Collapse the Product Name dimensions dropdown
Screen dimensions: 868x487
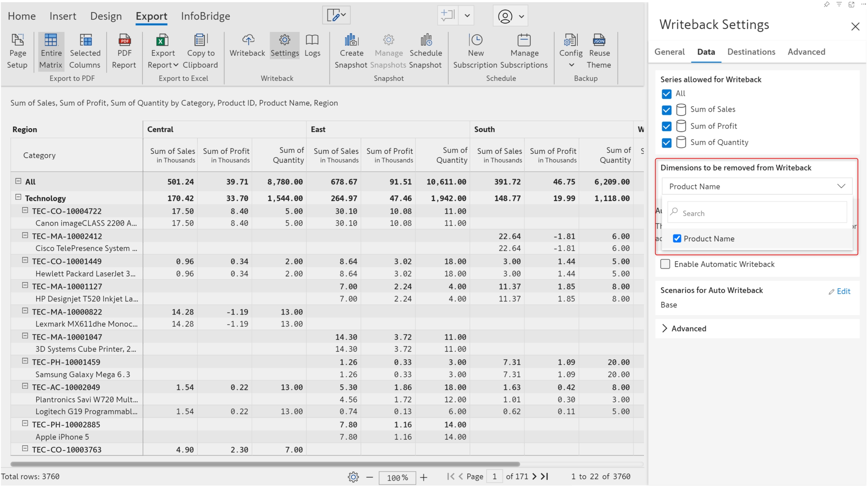[841, 186]
